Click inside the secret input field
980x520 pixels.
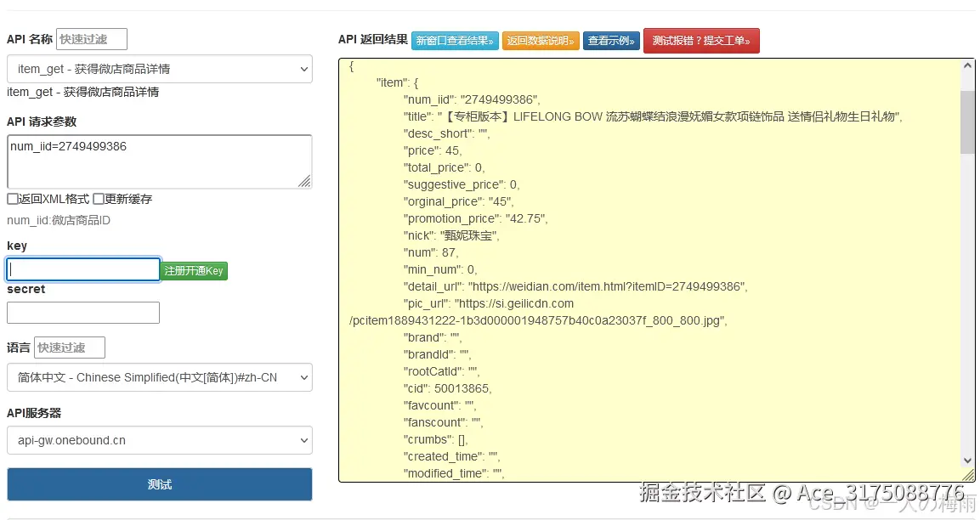point(82,313)
